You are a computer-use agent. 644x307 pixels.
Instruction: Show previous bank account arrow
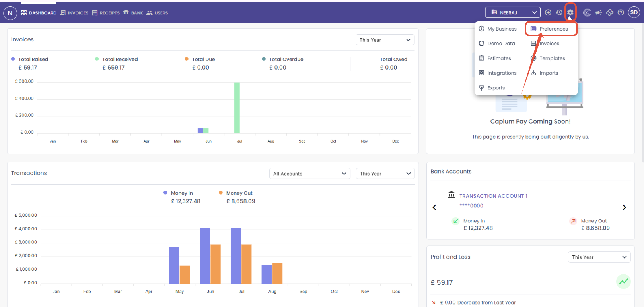[434, 207]
